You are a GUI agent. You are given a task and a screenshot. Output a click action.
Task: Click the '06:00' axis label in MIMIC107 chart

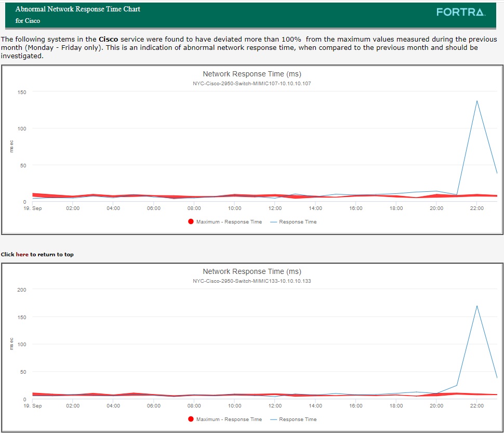(154, 208)
